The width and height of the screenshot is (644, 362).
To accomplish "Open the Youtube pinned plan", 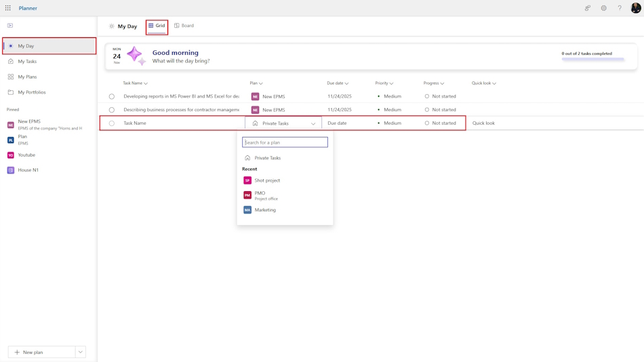I will [49, 155].
